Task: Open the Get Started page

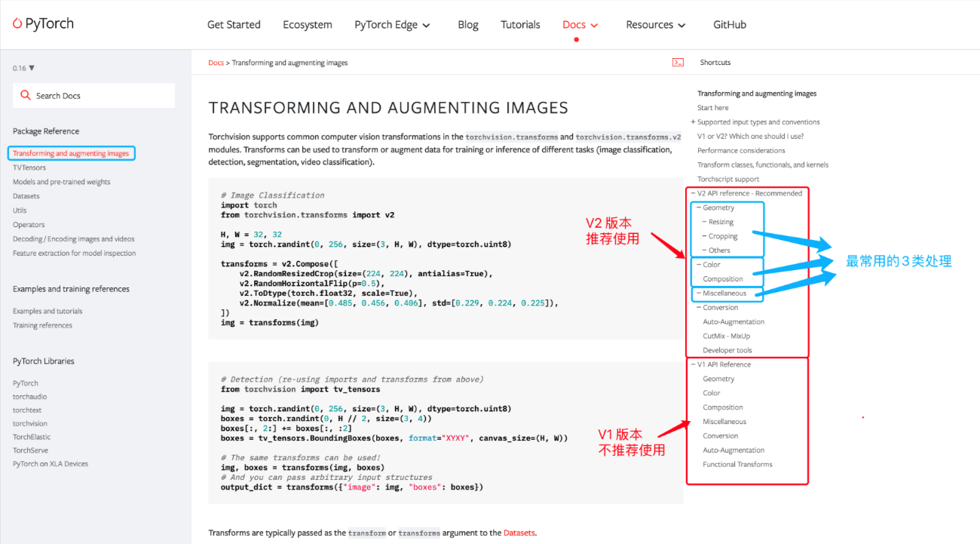Action: 234,25
